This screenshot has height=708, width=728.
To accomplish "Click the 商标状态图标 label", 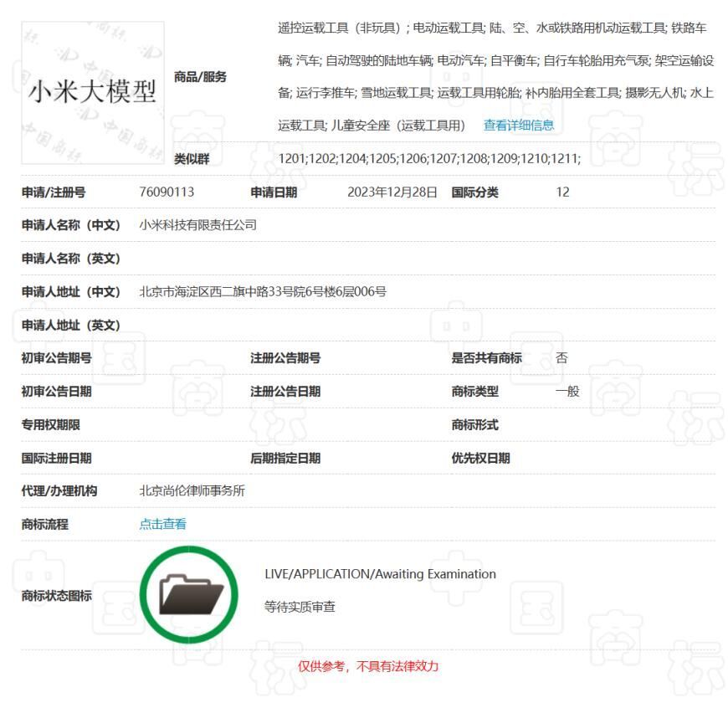I will (x=56, y=596).
